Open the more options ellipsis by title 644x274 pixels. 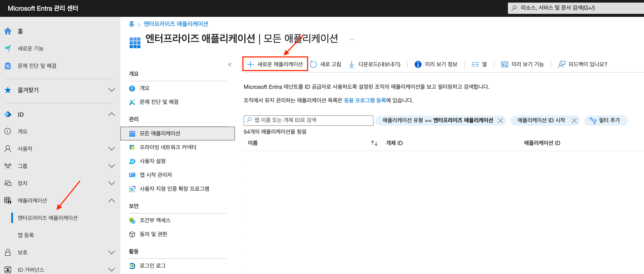(352, 39)
